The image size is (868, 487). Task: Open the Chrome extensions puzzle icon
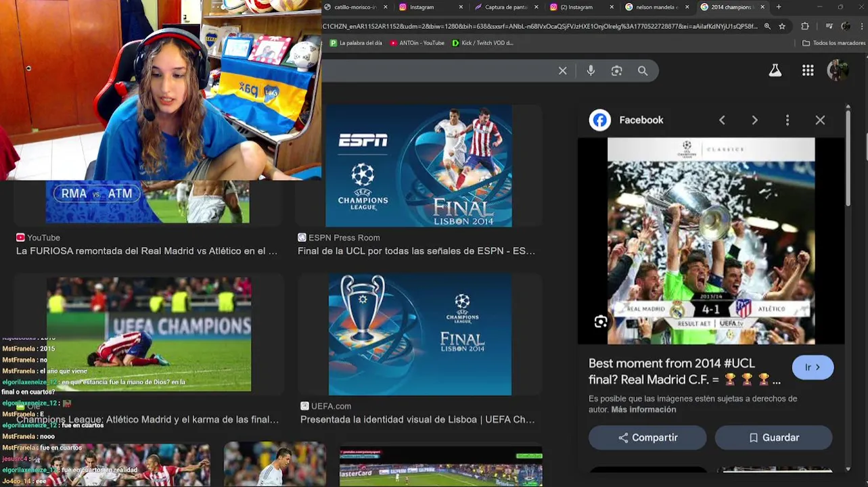pos(805,26)
